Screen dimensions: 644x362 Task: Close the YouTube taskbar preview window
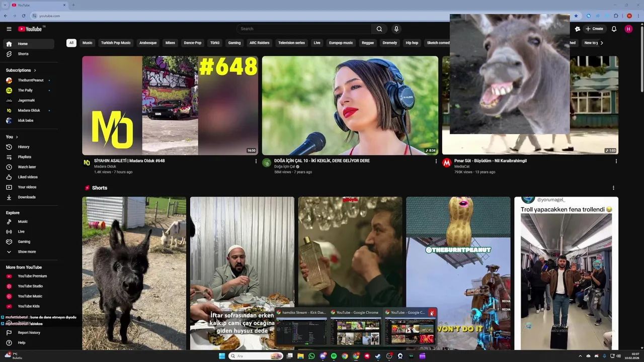432,313
